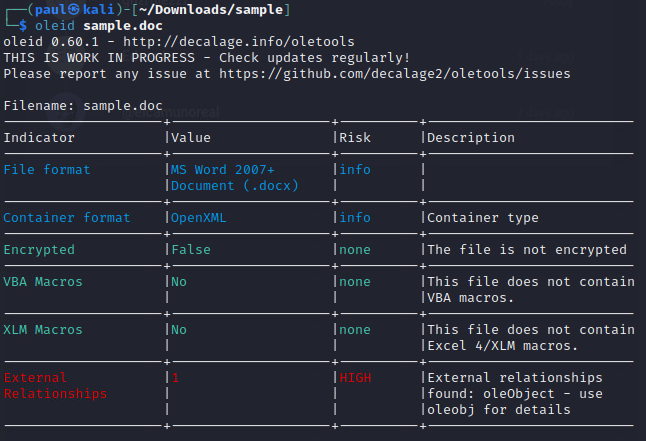Select the 'File format' indicator cell
This screenshot has width=646, height=441.
(47, 169)
